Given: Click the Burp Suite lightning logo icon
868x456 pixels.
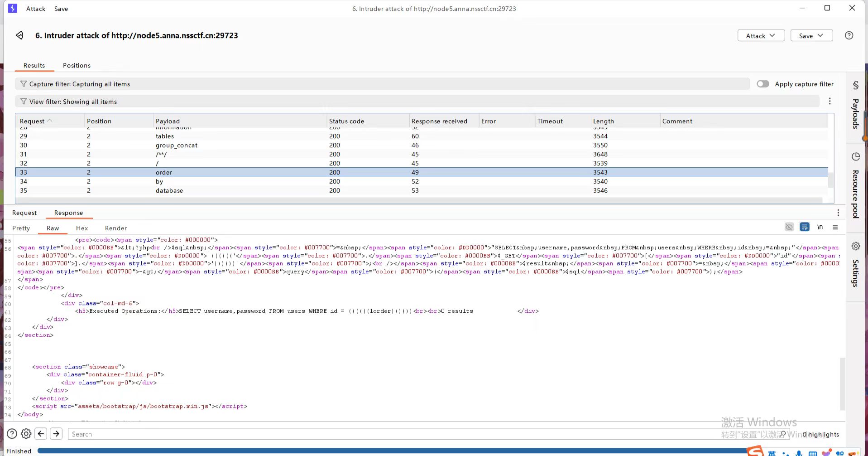Looking at the screenshot, I should (13, 8).
